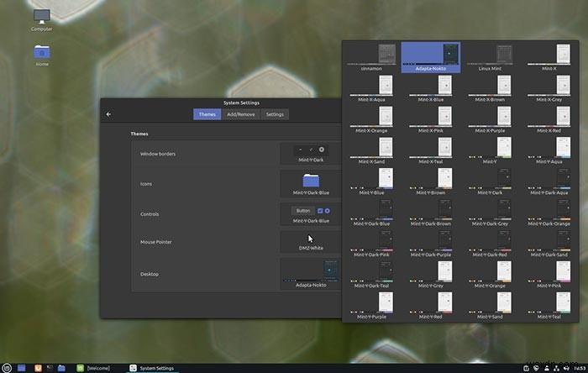Pick the Mint-X-Brown theme
The width and height of the screenshot is (588, 373).
pyautogui.click(x=490, y=88)
